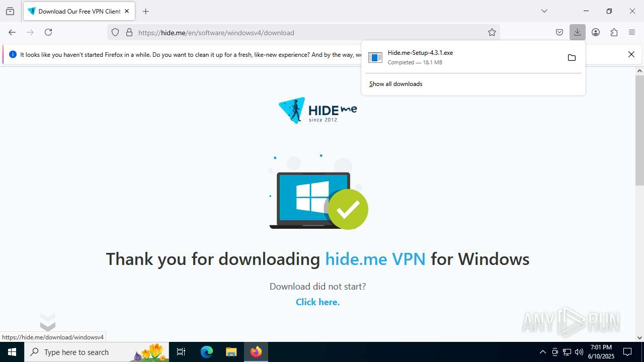Viewport: 644px width, 362px height.
Task: Expand the list all tabs chevron
Action: [x=544, y=11]
